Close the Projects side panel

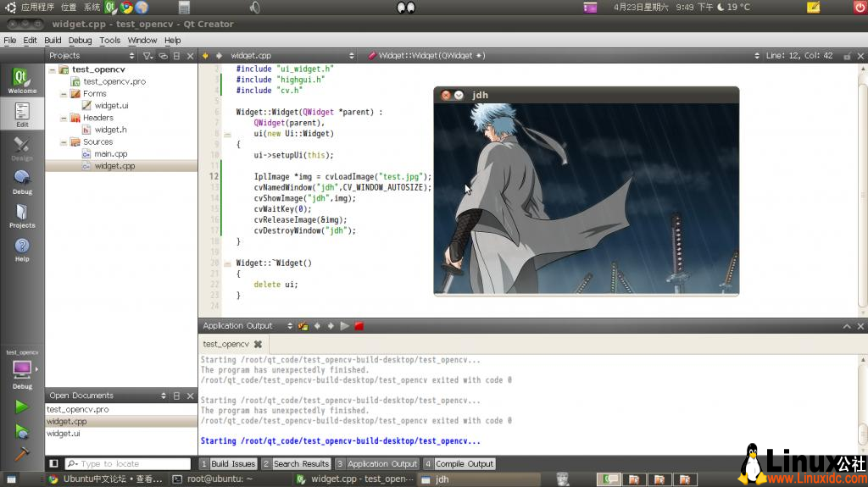pos(191,56)
